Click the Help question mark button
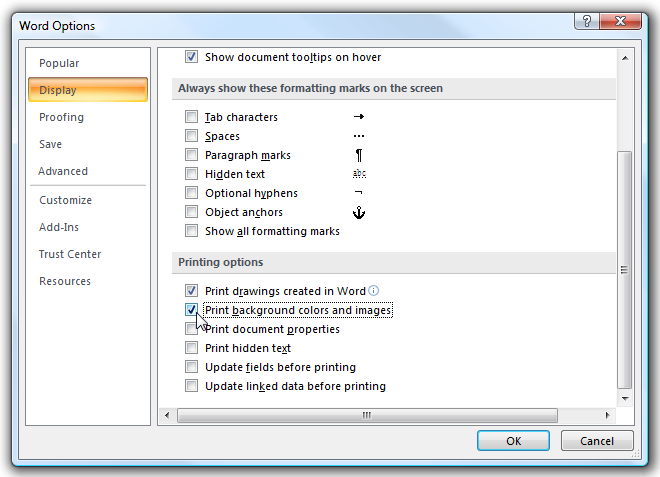Image resolution: width=660 pixels, height=477 pixels. point(587,21)
